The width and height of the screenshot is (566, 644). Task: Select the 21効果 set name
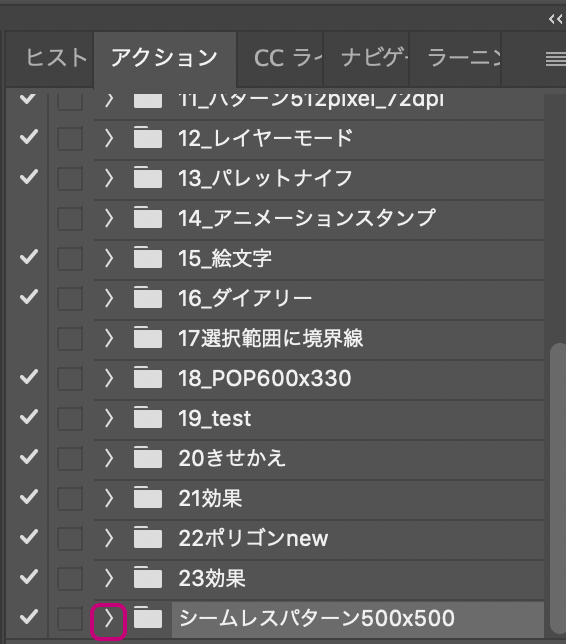210,498
